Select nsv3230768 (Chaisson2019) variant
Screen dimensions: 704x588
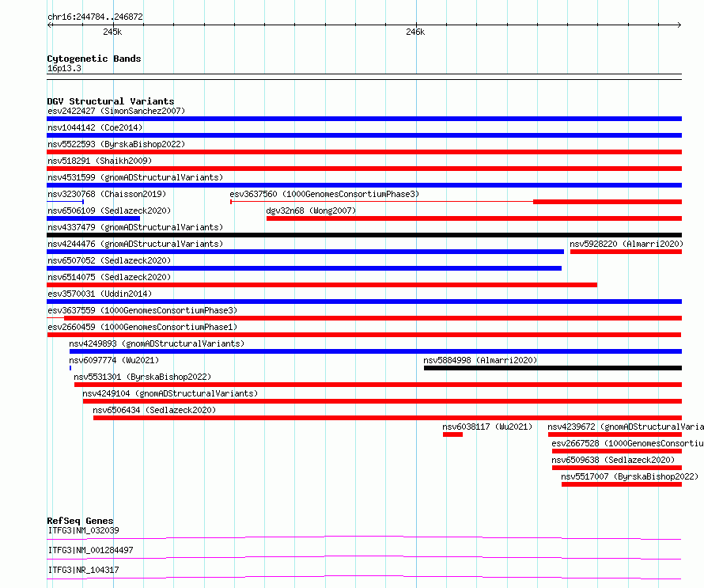pyautogui.click(x=107, y=194)
